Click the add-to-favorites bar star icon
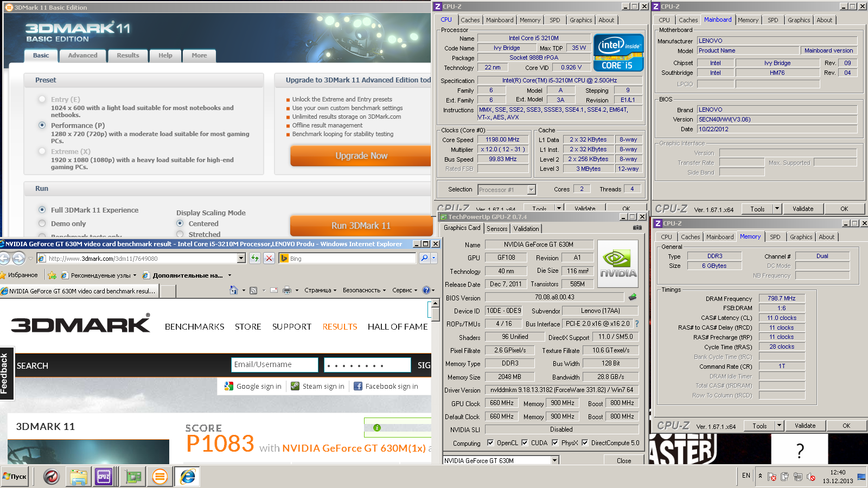 [x=52, y=275]
